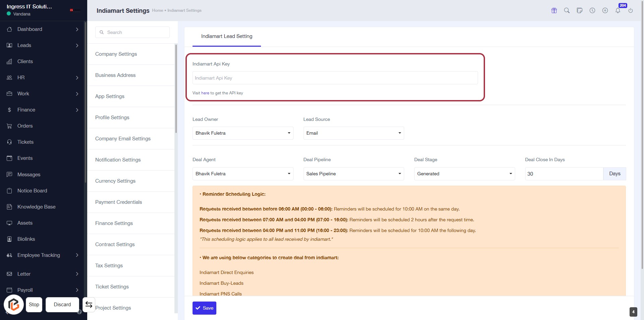Open the Lead Source dropdown
The height and width of the screenshot is (320, 644).
[354, 133]
